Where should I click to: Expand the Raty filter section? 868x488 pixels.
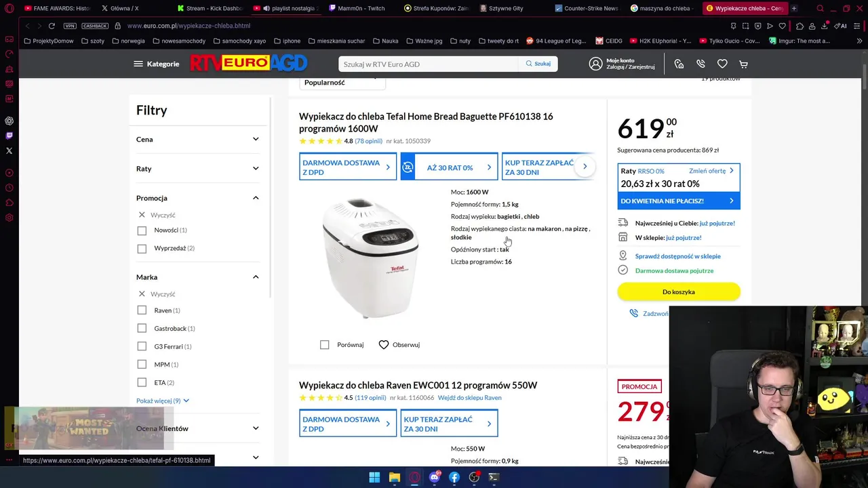click(197, 168)
